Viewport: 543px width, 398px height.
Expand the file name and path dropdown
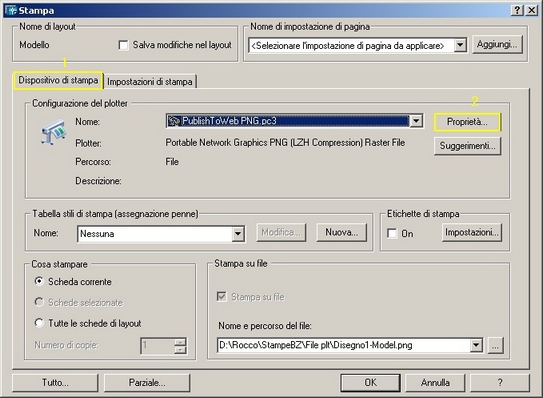pyautogui.click(x=476, y=345)
